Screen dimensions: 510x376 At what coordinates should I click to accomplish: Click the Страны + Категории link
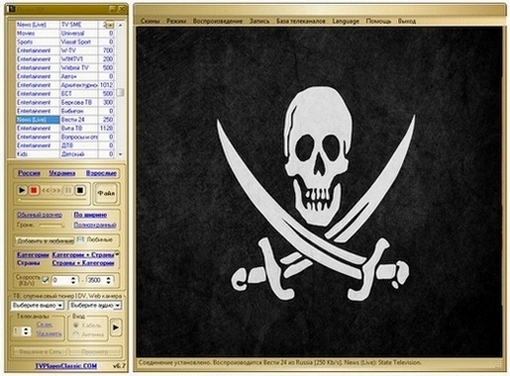83,263
